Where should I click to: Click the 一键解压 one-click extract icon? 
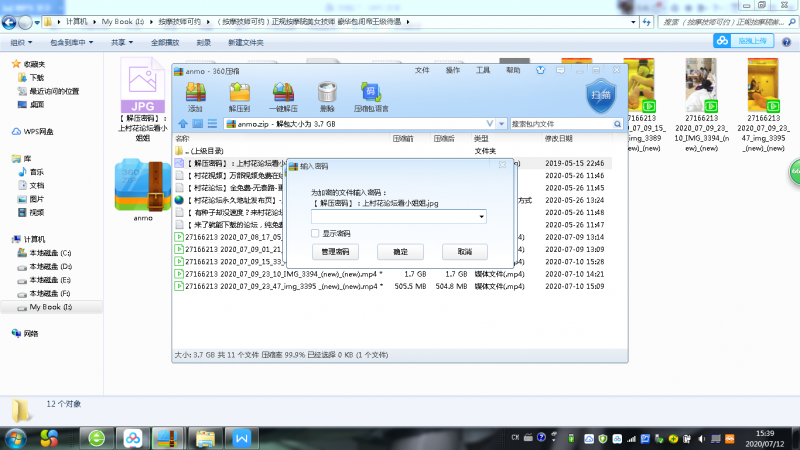[x=283, y=95]
